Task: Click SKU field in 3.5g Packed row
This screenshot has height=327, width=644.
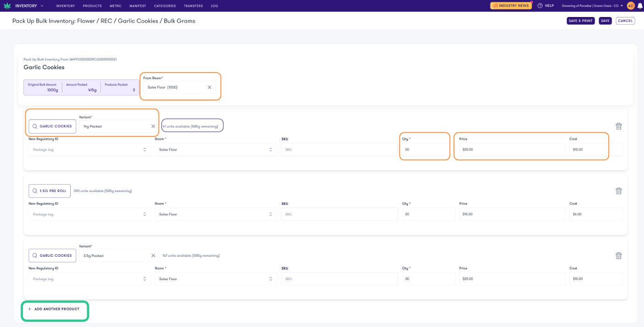Action: [339, 279]
